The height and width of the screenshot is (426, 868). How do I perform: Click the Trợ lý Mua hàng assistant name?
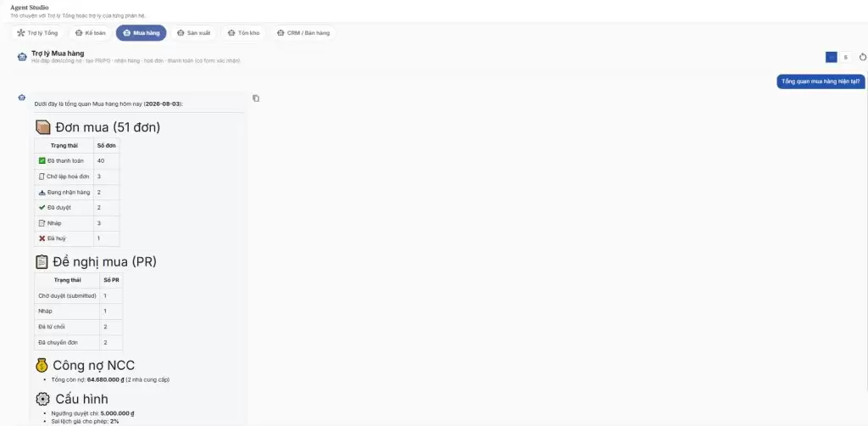(x=58, y=53)
